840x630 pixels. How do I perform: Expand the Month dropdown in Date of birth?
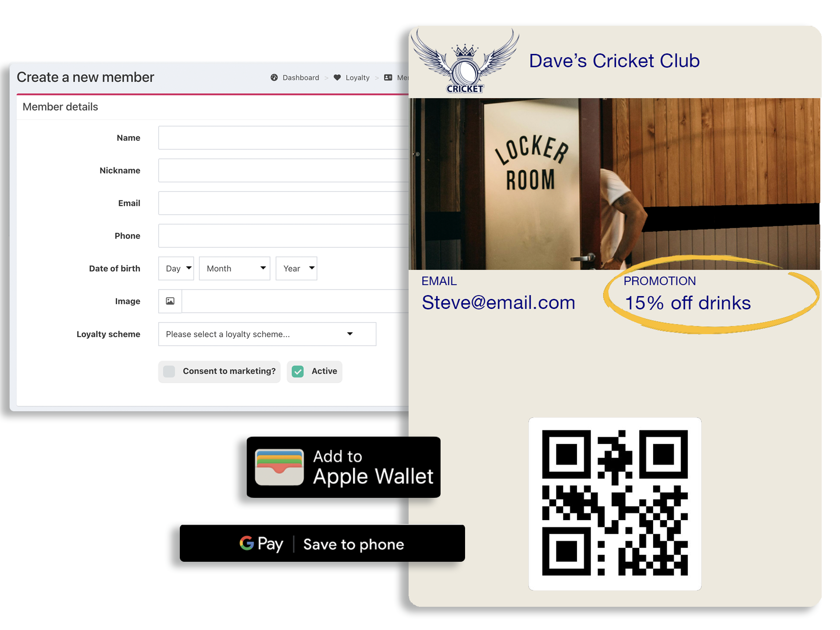point(234,268)
